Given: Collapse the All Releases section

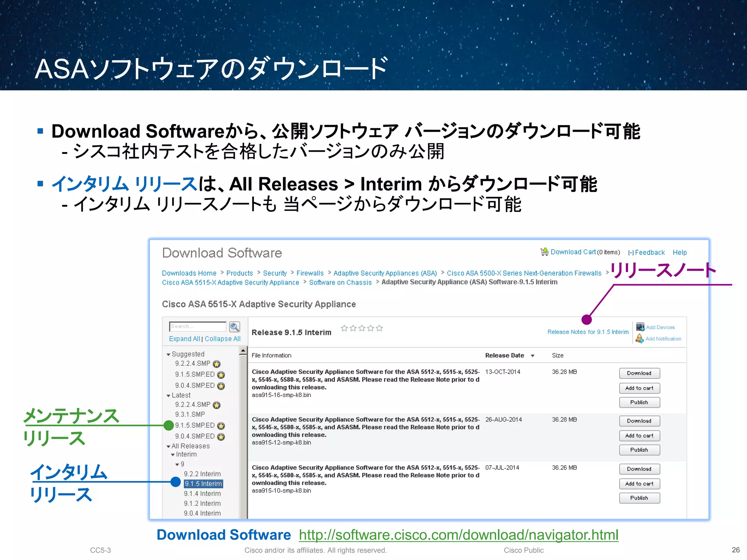Looking at the screenshot, I should point(169,446).
